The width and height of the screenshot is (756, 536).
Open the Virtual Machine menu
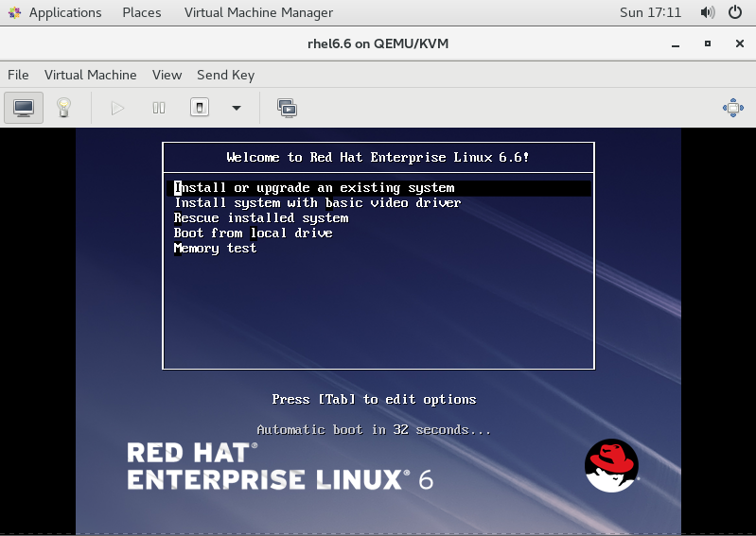(x=91, y=75)
